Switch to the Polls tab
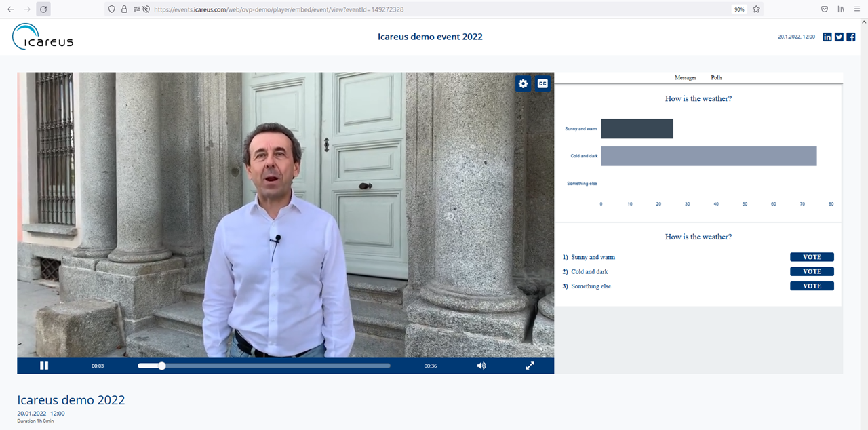The height and width of the screenshot is (430, 868). tap(716, 78)
